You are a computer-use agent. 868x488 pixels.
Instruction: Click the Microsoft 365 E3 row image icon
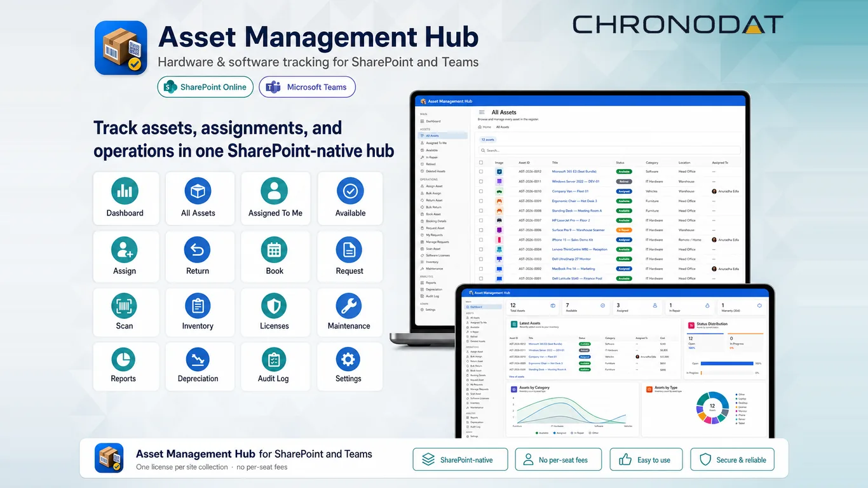pyautogui.click(x=499, y=172)
